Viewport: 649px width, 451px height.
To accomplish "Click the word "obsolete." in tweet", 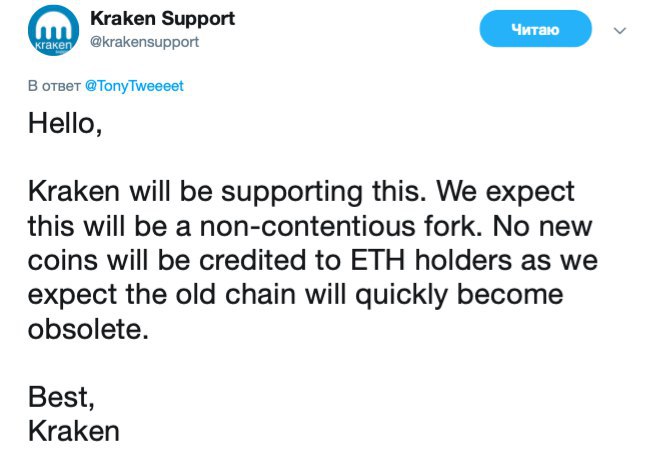I will tap(88, 330).
